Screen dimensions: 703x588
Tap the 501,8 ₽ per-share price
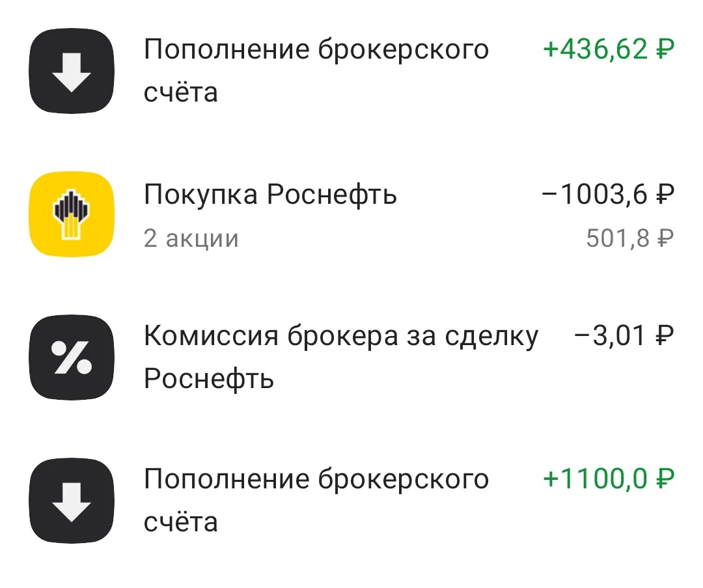click(x=630, y=238)
